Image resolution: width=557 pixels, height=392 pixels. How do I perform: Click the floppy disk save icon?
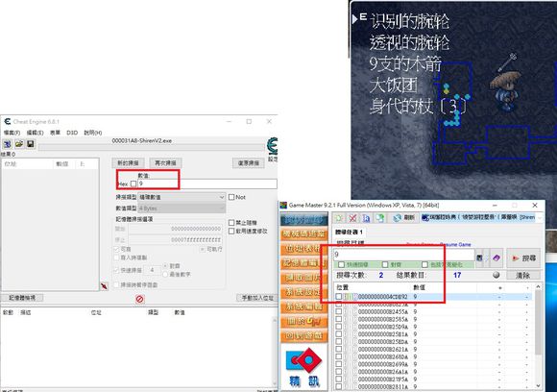[x=31, y=144]
